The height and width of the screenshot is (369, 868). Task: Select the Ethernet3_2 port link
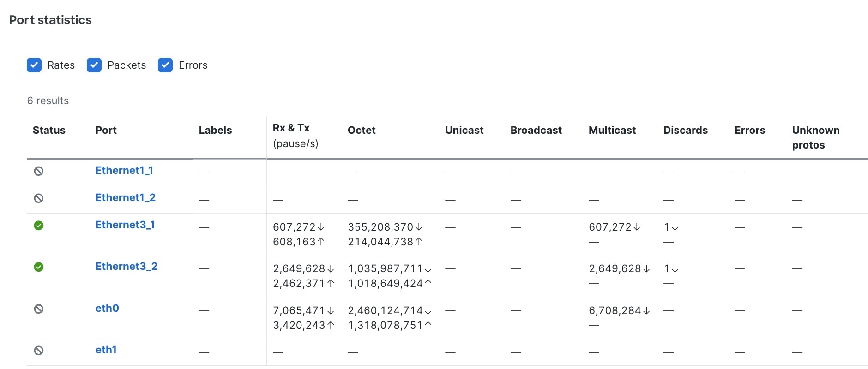pos(127,266)
